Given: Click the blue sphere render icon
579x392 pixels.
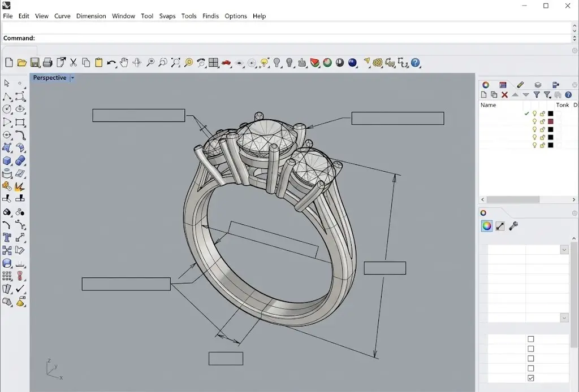Looking at the screenshot, I should click(x=353, y=62).
